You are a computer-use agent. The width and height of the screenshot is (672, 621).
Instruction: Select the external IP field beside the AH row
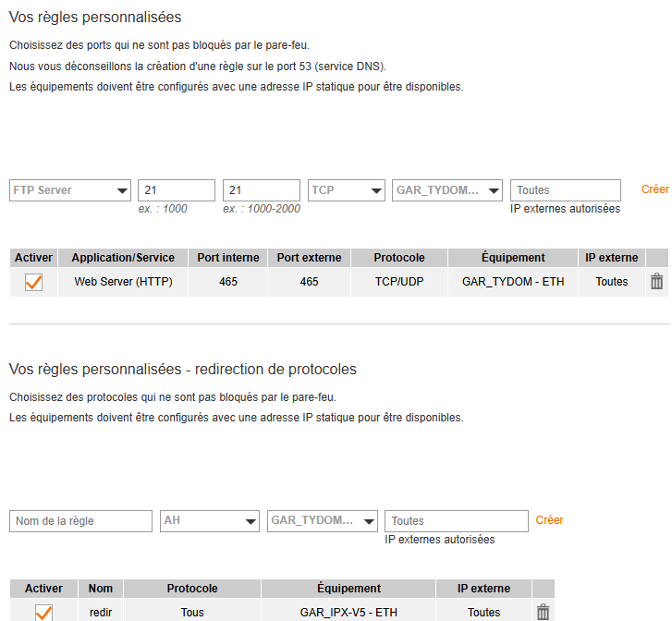pos(456,521)
